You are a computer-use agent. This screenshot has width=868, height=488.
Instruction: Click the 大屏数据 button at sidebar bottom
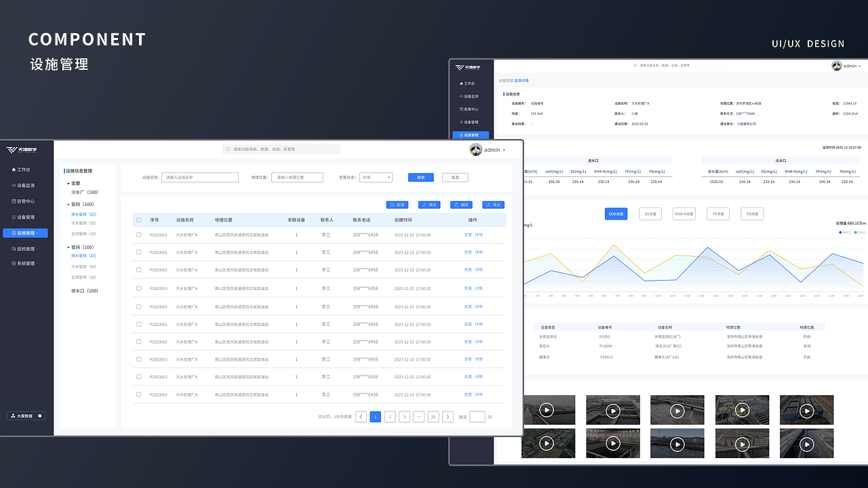point(26,415)
